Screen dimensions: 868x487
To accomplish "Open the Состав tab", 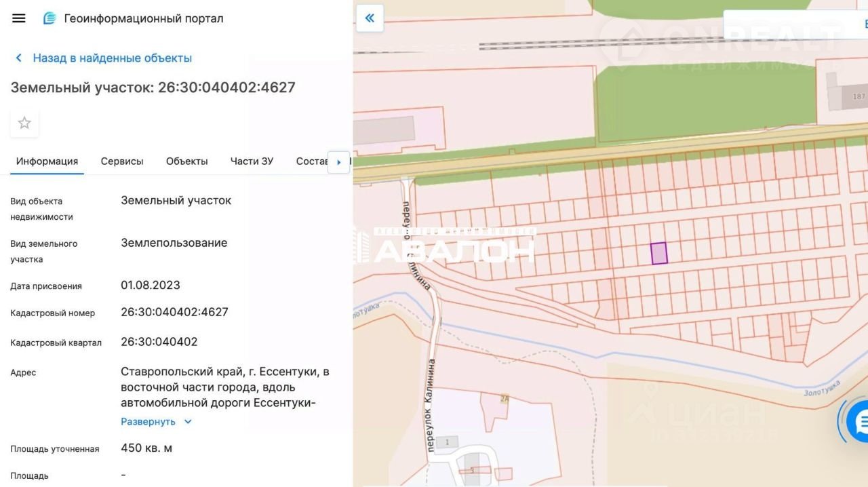I will tap(312, 161).
